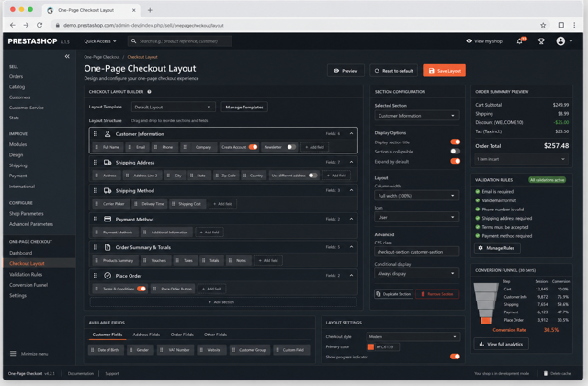
Task: Click the truck icon of Shipping Address
Action: (x=107, y=162)
